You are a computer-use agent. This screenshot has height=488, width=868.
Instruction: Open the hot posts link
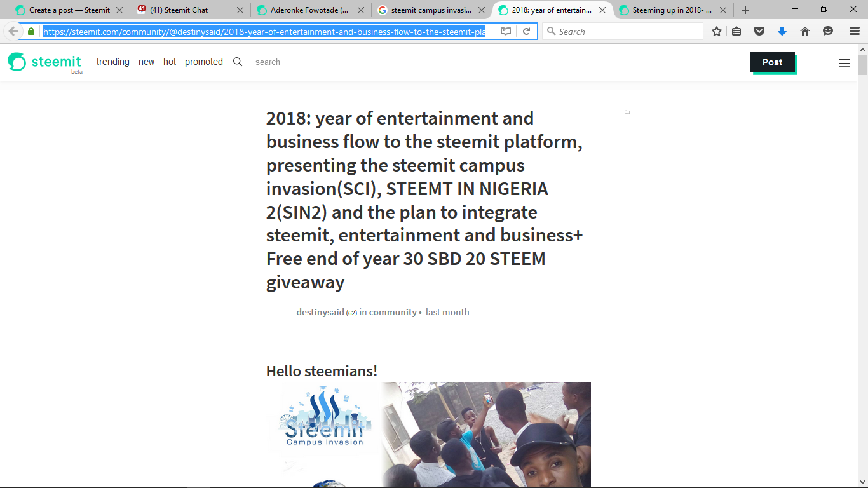(x=170, y=62)
